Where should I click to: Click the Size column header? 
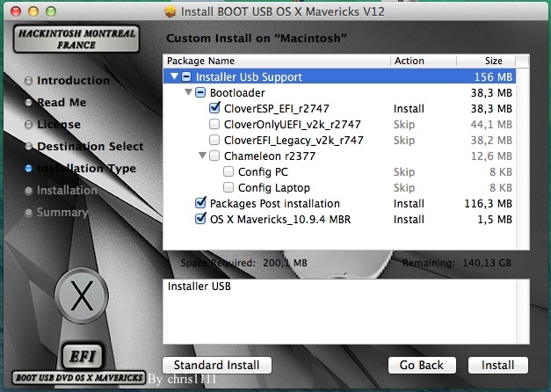(486, 61)
